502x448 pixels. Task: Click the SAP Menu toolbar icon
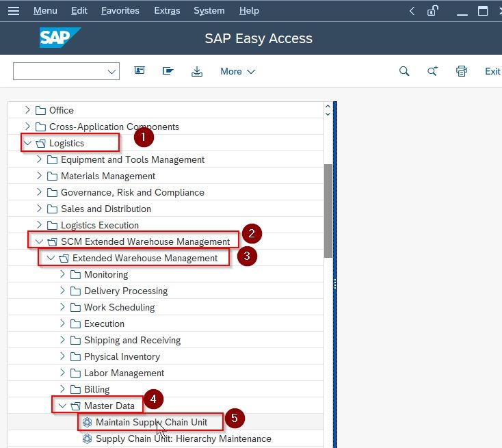coord(140,70)
